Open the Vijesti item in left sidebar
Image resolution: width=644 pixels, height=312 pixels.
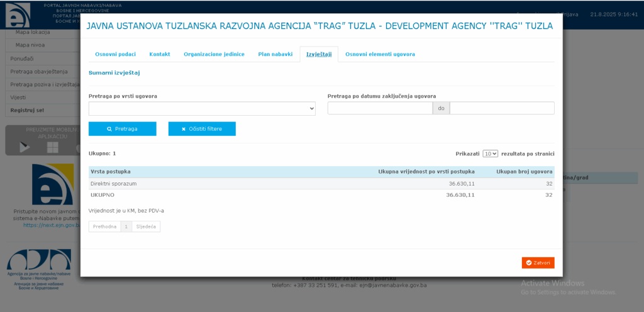pyautogui.click(x=19, y=97)
